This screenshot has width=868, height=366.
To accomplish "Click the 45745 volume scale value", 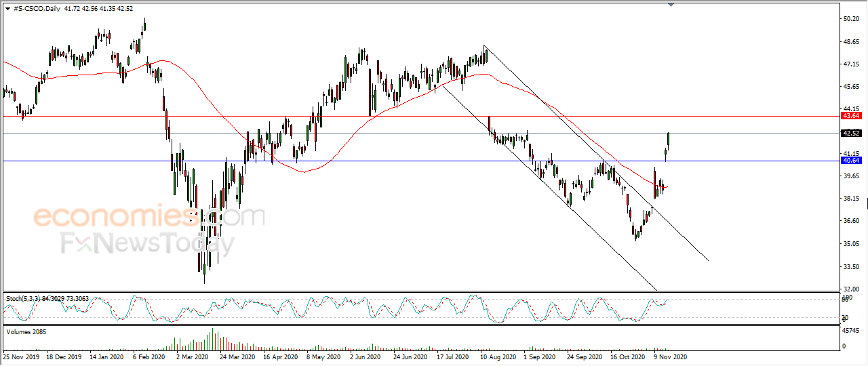I will click(852, 330).
